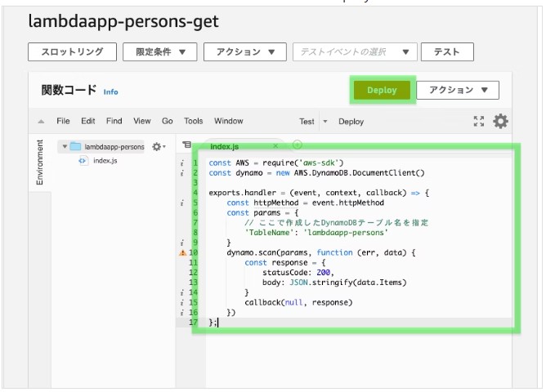Open the Info link beside 関数コード
Viewport: 546px width, 392px height.
click(x=110, y=91)
